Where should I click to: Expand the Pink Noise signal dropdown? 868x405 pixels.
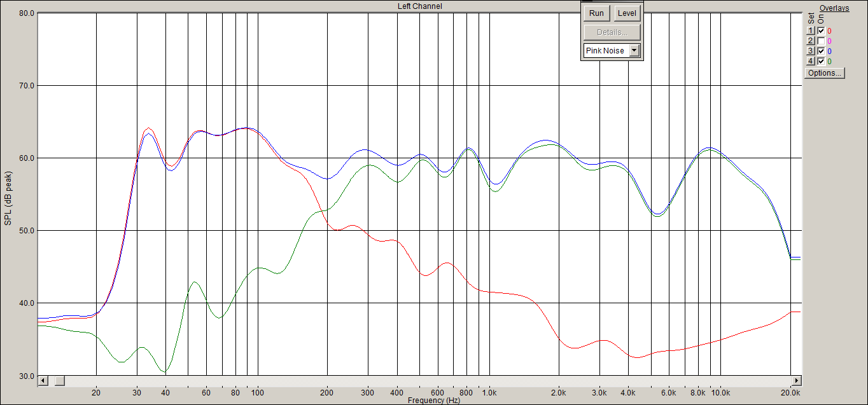634,51
